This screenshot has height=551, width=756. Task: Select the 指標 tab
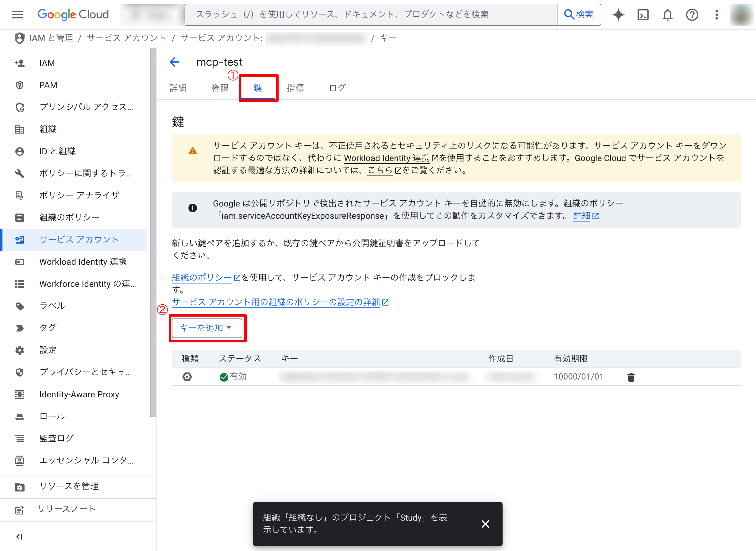pos(295,88)
